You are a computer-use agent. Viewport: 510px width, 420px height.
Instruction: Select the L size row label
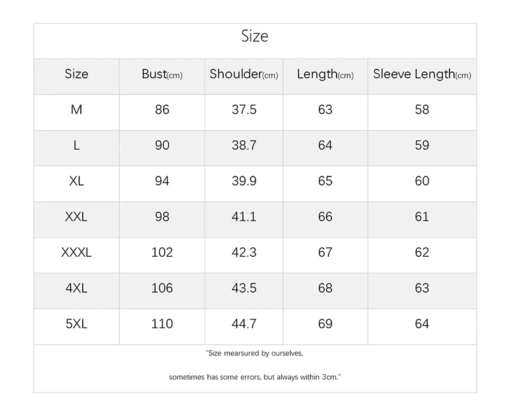click(76, 145)
